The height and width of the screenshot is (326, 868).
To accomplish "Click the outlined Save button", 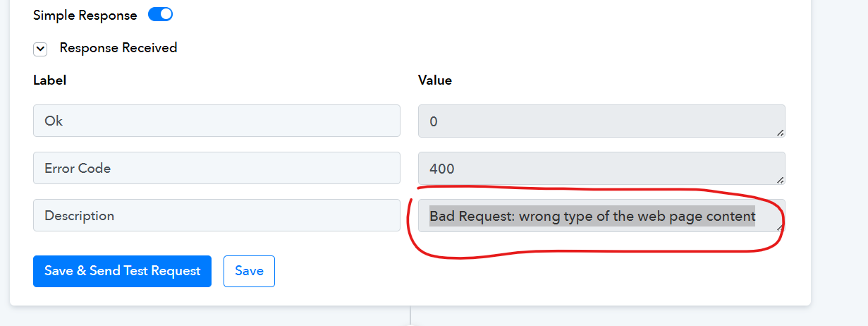I will pos(249,271).
